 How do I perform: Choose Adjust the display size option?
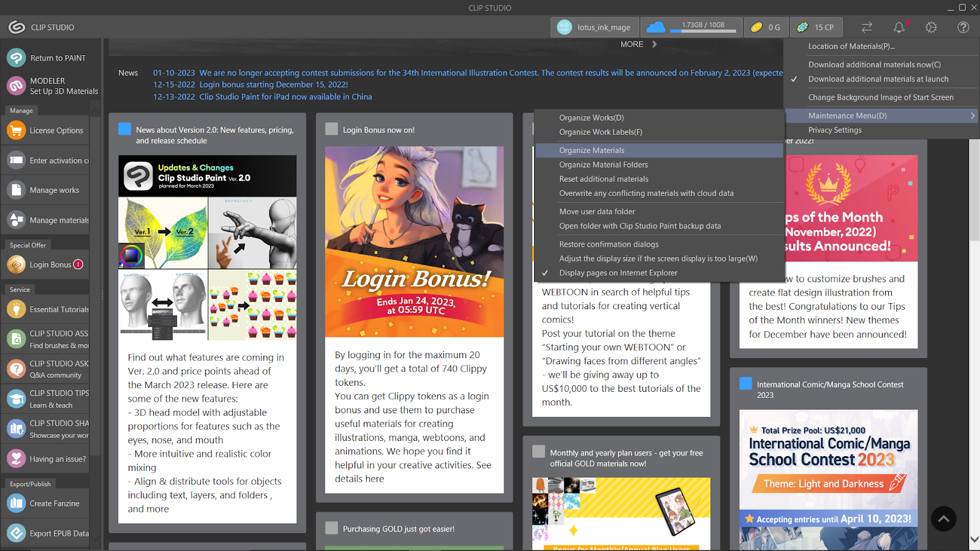660,258
